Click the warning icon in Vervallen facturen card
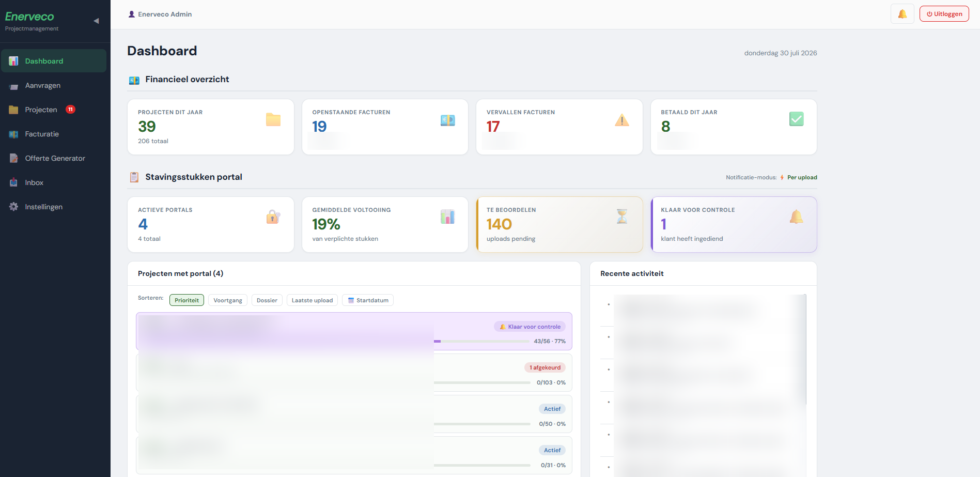Viewport: 980px width, 477px height. pos(622,120)
